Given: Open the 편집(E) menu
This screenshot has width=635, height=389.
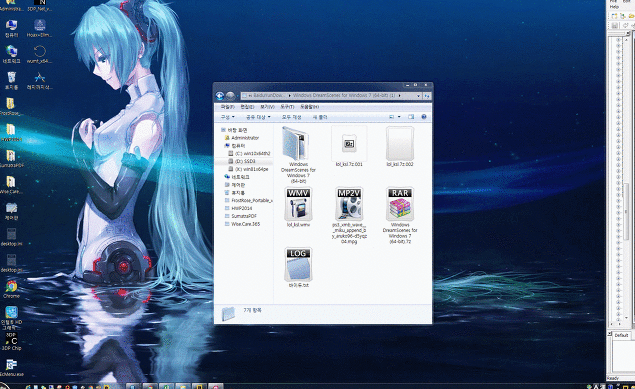Looking at the screenshot, I should click(x=247, y=107).
